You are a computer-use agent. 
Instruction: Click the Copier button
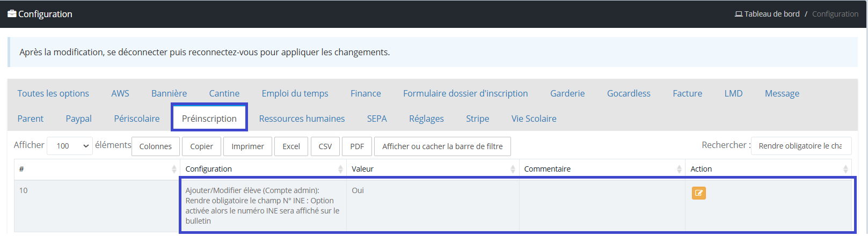[201, 146]
